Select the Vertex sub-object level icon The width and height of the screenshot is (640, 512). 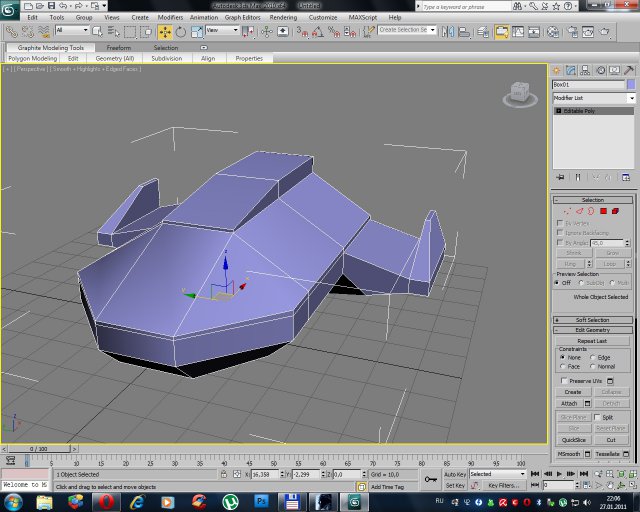(567, 212)
